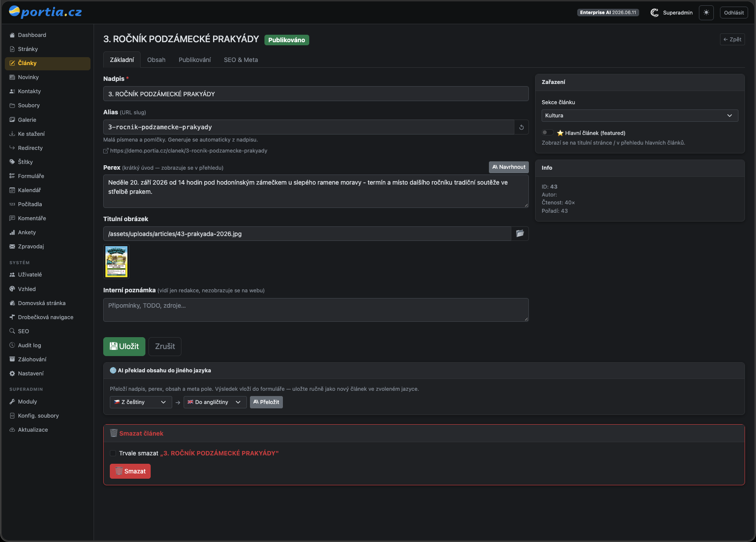This screenshot has height=542, width=756.
Task: Click the Zpět button
Action: click(x=732, y=40)
